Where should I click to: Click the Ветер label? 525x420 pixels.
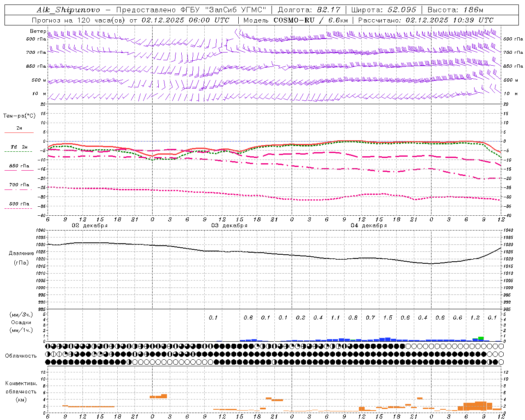point(38,31)
